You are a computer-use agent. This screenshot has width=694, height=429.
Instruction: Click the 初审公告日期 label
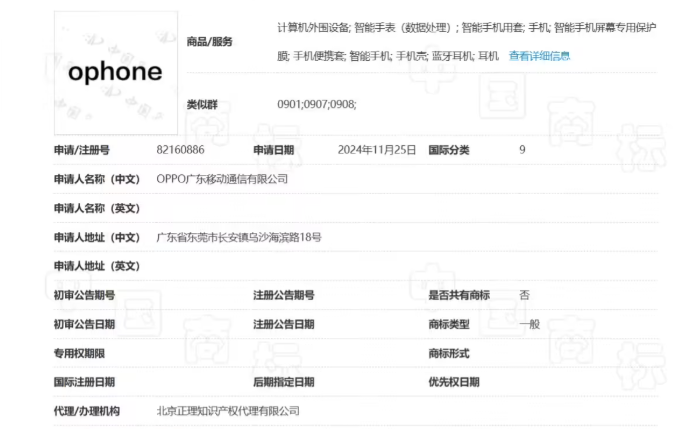(84, 324)
